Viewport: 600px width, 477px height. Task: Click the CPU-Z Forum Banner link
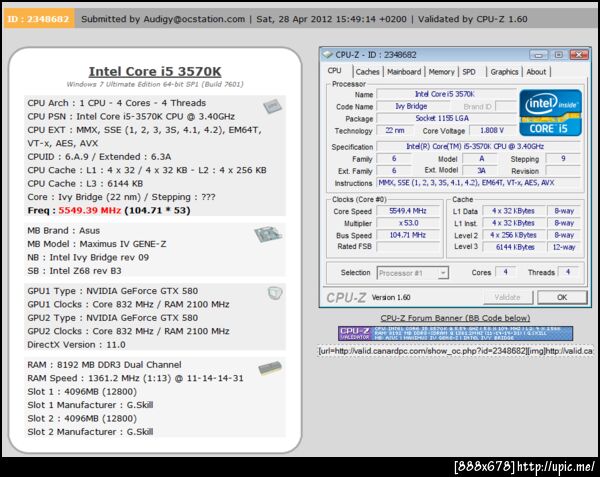[x=455, y=318]
